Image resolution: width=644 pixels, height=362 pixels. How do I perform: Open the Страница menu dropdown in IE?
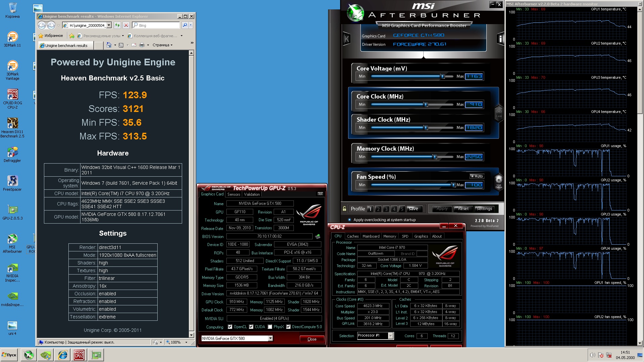pyautogui.click(x=163, y=45)
